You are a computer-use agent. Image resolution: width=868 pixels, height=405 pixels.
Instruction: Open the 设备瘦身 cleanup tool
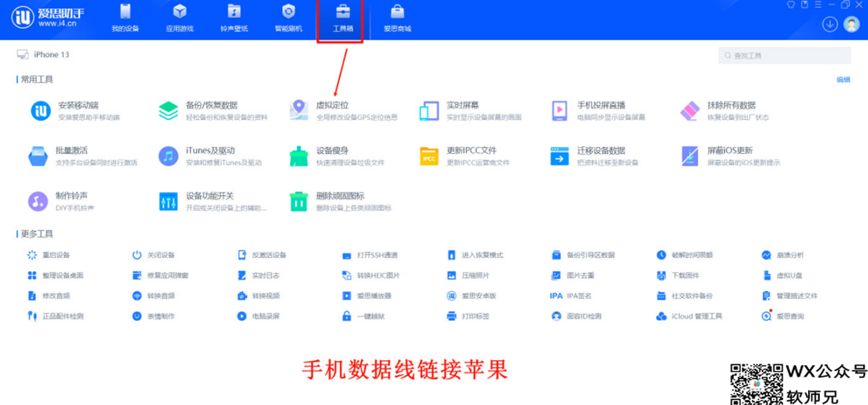click(x=337, y=156)
